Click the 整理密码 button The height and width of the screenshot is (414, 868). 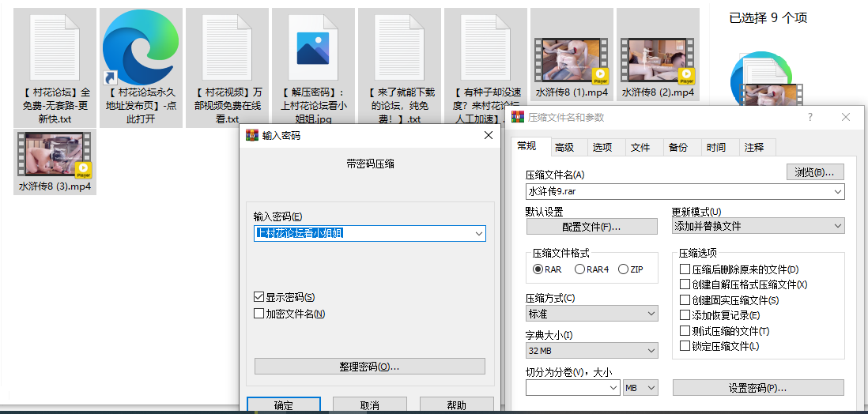[x=369, y=367]
